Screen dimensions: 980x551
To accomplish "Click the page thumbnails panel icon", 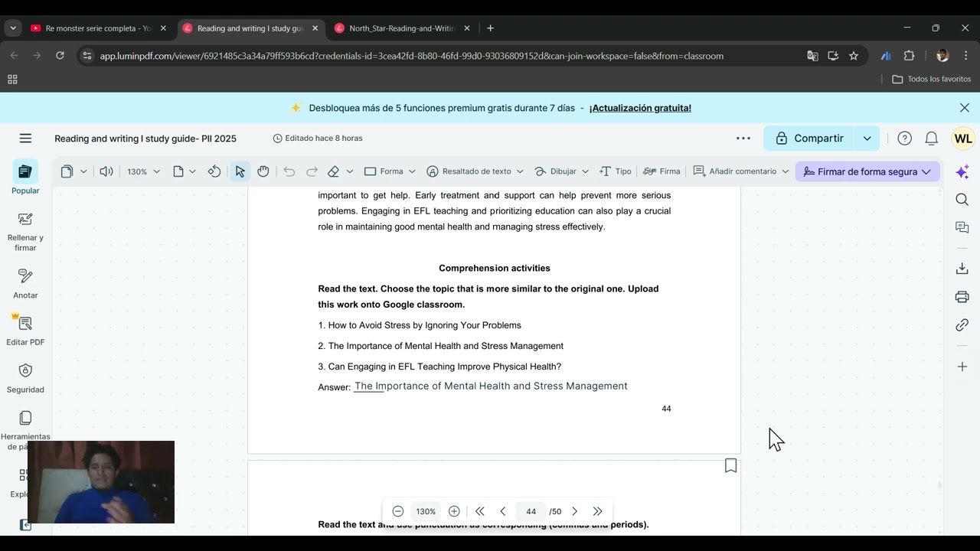I will point(67,171).
